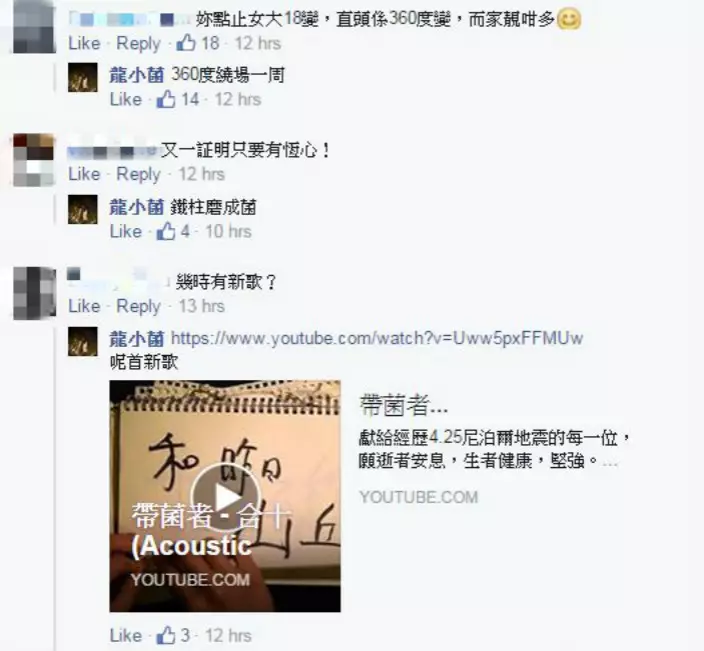The width and height of the screenshot is (704, 651).
Task: Like the 女大18變 comment
Action: (84, 44)
